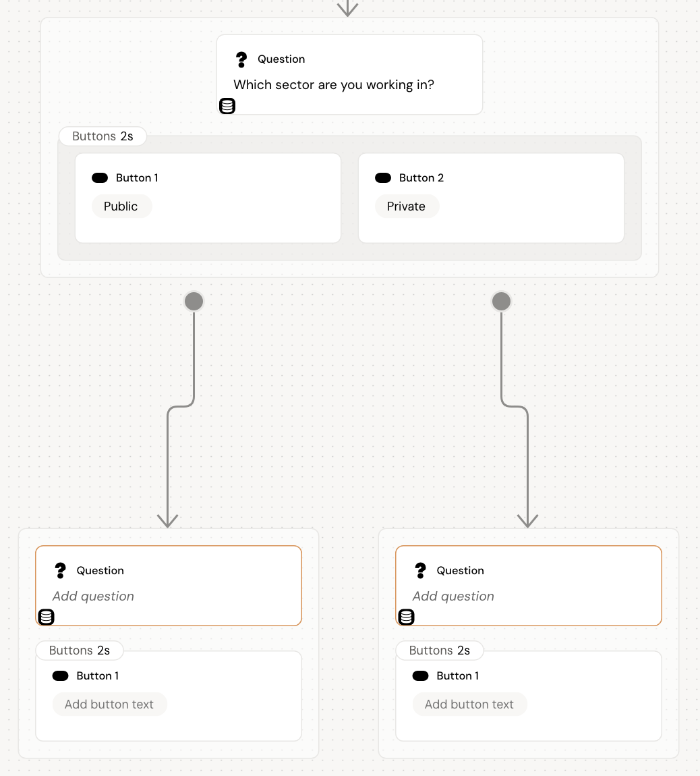Click 'Add button text' in left card

click(109, 704)
